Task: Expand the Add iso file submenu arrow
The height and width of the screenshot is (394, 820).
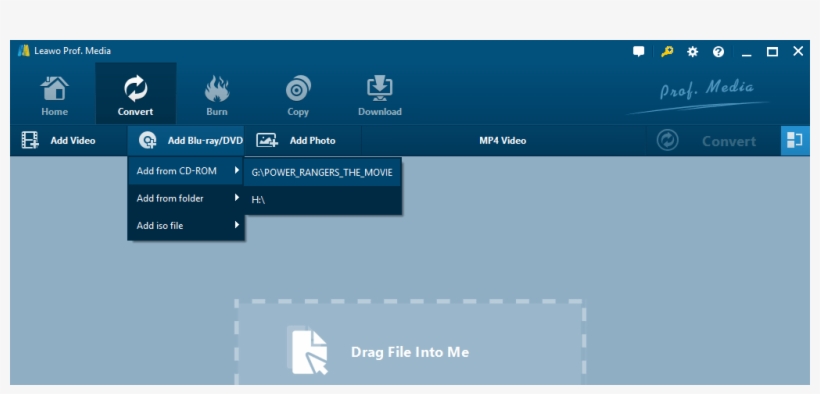Action: [237, 225]
